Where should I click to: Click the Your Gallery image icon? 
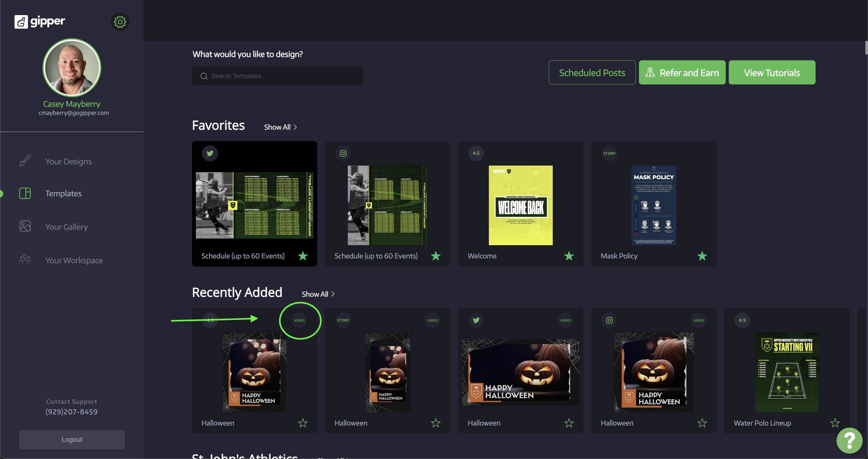pyautogui.click(x=25, y=226)
